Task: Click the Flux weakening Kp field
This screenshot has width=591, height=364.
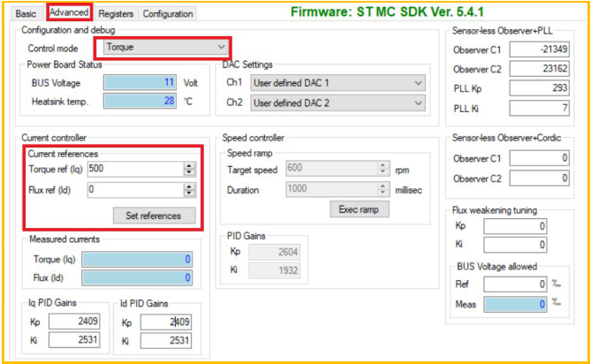Action: [515, 226]
